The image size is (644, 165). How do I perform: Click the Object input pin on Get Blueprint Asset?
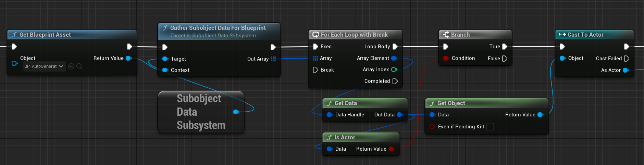[15, 63]
